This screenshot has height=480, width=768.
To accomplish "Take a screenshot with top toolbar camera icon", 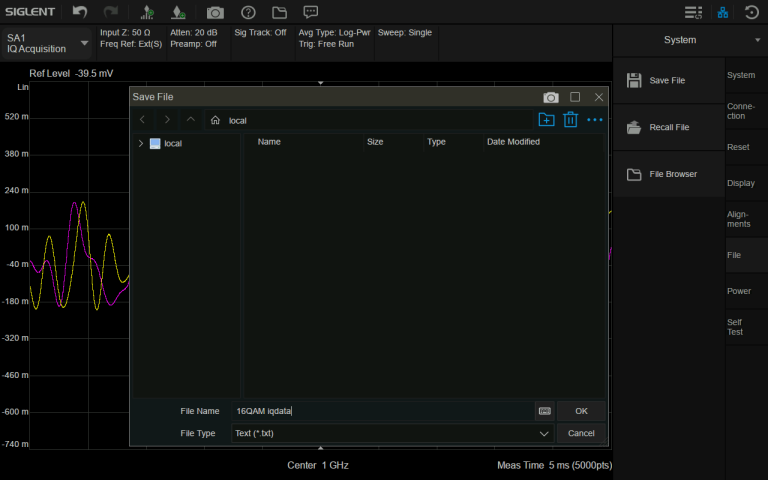I will 215,12.
